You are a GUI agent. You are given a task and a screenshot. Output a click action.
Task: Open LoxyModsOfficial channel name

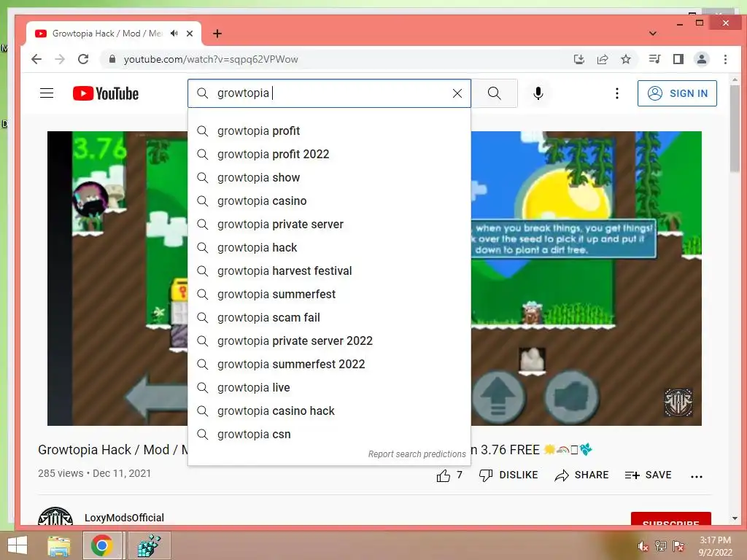[x=124, y=518]
